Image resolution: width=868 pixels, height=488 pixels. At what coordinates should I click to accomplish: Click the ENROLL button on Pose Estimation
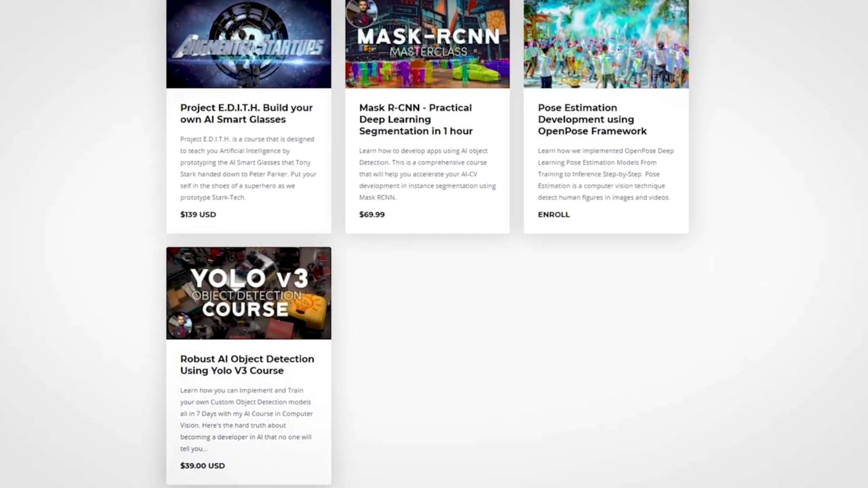[554, 214]
